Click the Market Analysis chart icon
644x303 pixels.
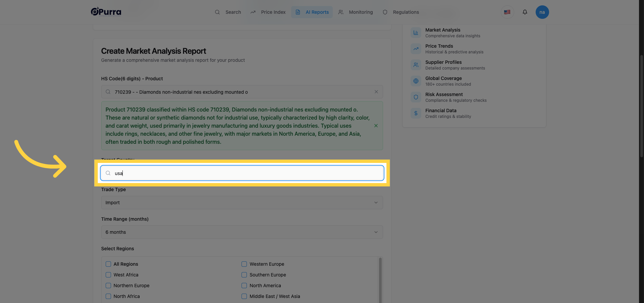pyautogui.click(x=416, y=33)
